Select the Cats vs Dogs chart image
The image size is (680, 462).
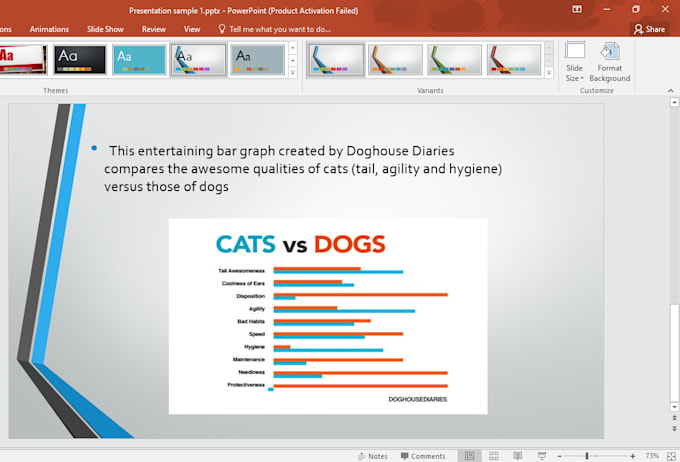click(x=328, y=316)
